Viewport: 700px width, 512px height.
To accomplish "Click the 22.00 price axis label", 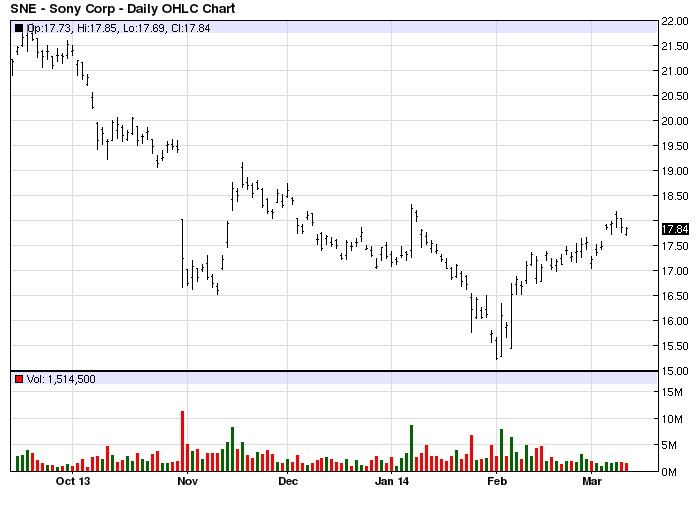I will [675, 21].
